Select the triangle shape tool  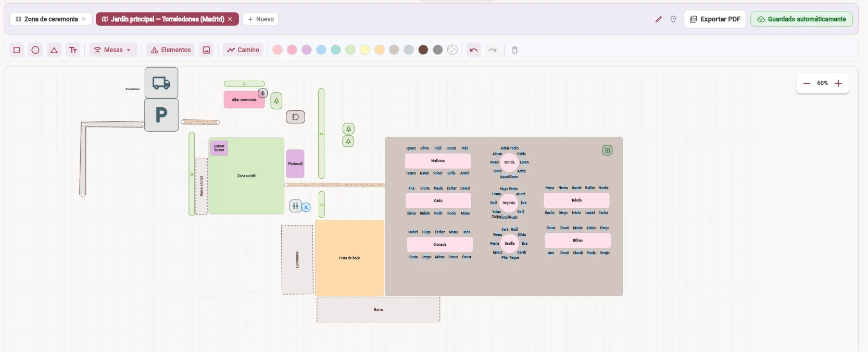pos(54,50)
